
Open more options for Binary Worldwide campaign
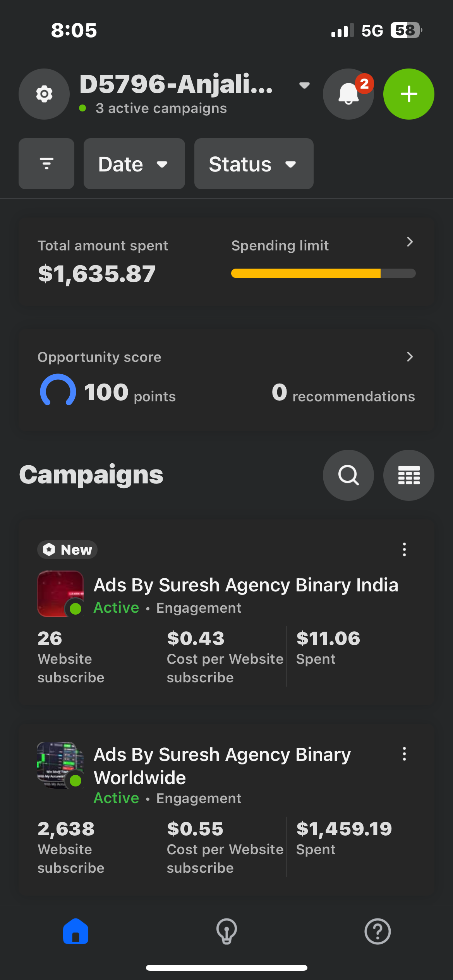tap(404, 754)
